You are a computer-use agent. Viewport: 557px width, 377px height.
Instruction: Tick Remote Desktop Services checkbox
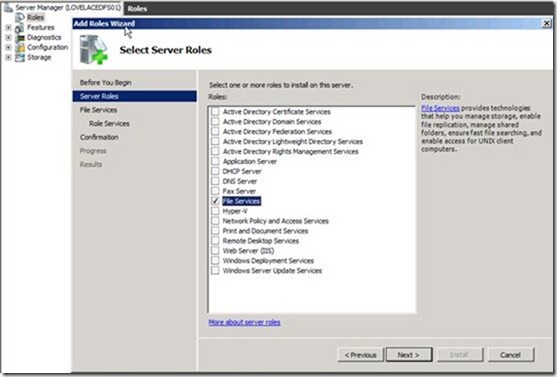pos(215,241)
